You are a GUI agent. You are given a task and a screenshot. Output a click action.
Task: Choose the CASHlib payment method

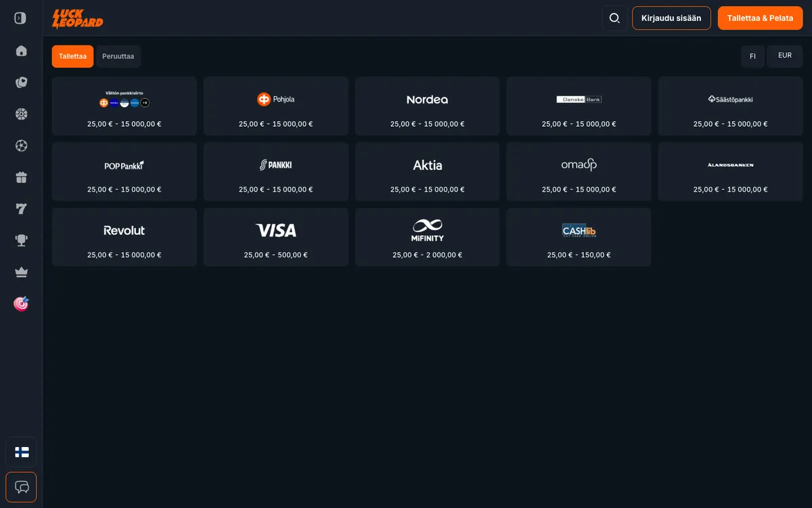pyautogui.click(x=579, y=237)
